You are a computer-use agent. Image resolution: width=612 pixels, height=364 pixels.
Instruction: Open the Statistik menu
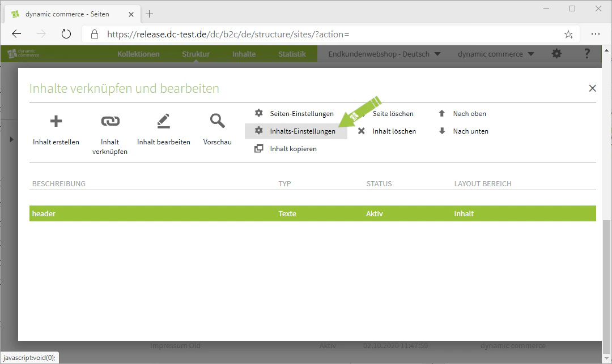pos(292,54)
